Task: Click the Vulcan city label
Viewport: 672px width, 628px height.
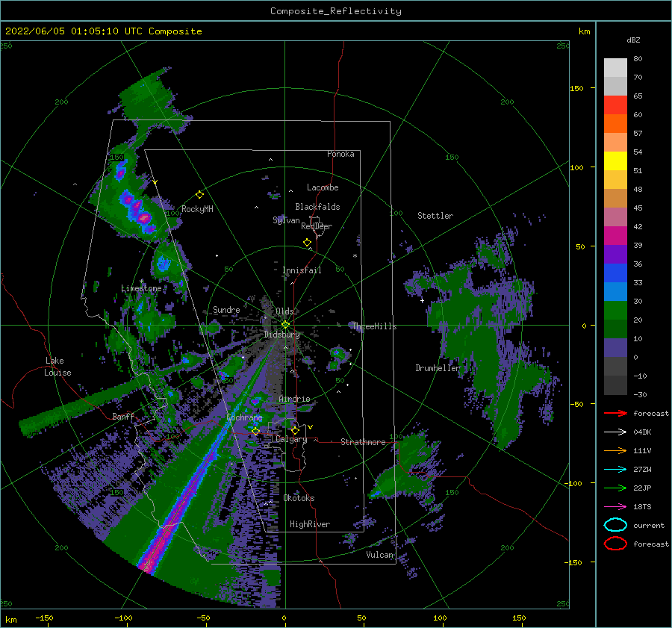Action: 380,555
